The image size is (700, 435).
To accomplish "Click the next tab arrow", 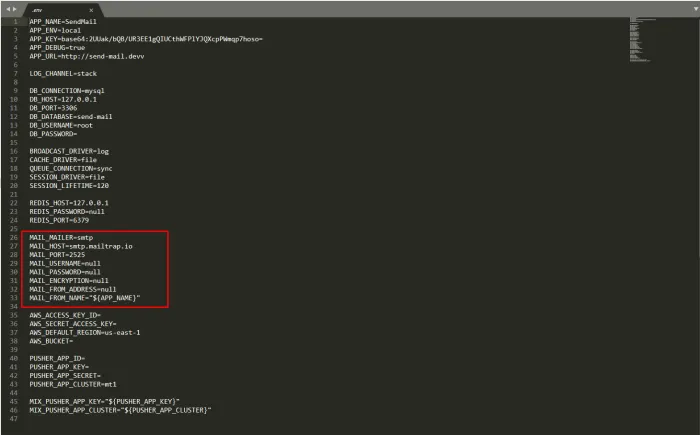I will pos(15,9).
